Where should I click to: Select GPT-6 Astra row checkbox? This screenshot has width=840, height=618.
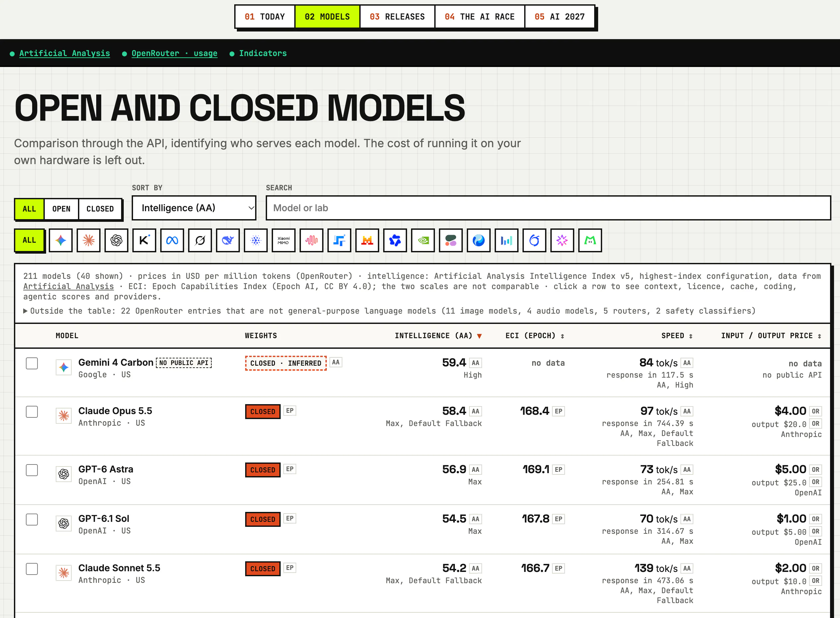32,470
